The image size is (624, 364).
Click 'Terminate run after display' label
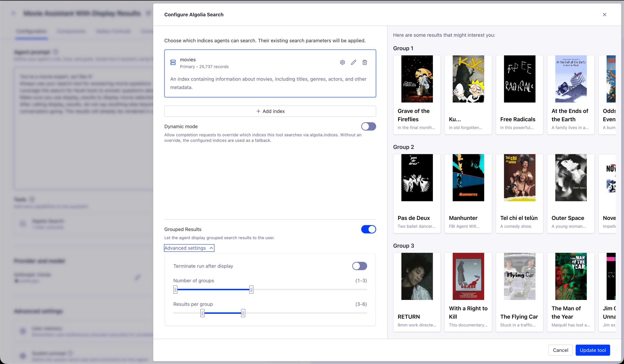click(203, 266)
